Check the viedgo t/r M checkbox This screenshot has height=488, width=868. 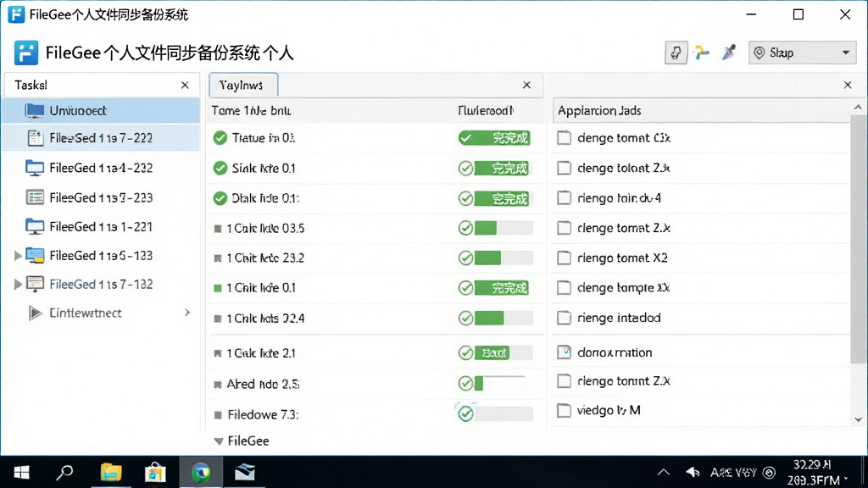(564, 410)
